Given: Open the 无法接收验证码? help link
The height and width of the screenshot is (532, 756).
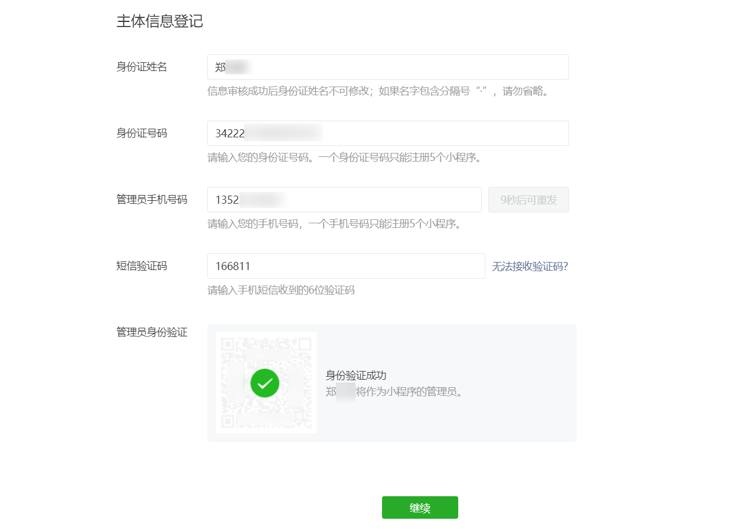Looking at the screenshot, I should coord(529,266).
